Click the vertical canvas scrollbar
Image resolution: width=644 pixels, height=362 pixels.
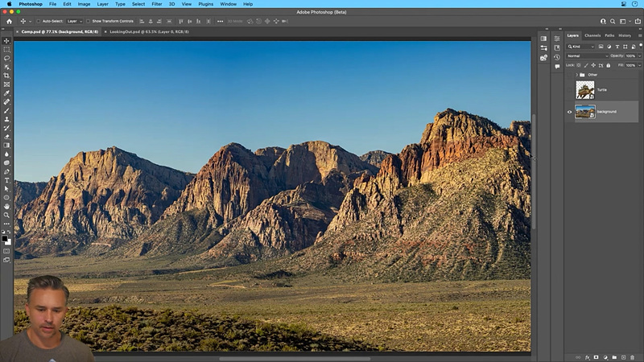click(534, 172)
